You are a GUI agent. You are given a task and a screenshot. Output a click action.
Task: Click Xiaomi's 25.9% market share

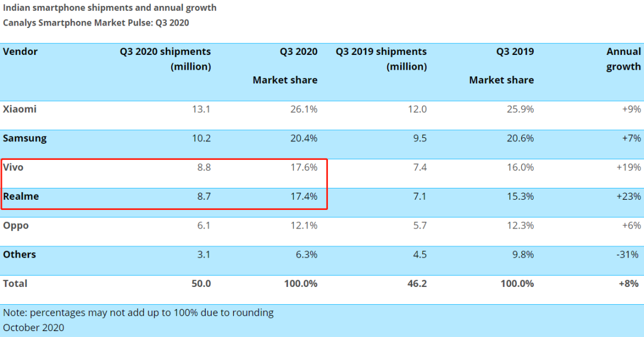click(521, 109)
